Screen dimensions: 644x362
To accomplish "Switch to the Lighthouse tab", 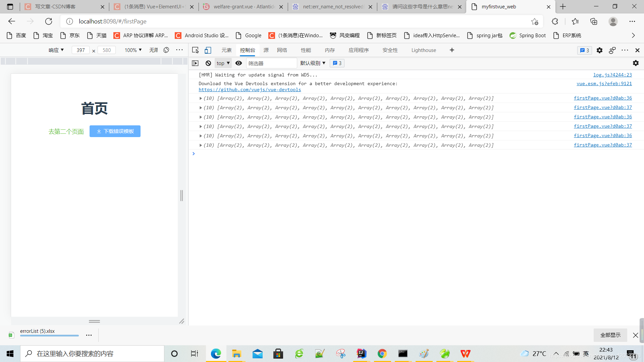I will (424, 50).
